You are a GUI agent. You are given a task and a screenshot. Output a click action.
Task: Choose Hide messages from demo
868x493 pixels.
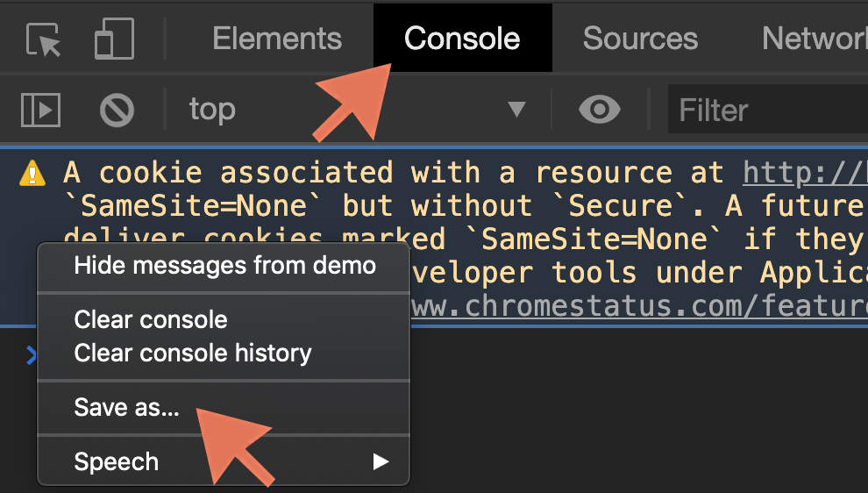coord(224,265)
